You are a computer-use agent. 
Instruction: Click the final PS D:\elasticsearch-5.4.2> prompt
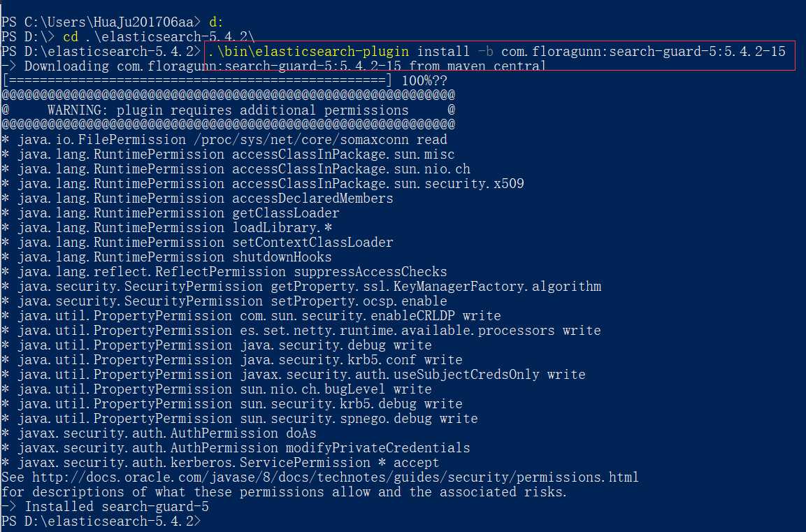[x=101, y=522]
